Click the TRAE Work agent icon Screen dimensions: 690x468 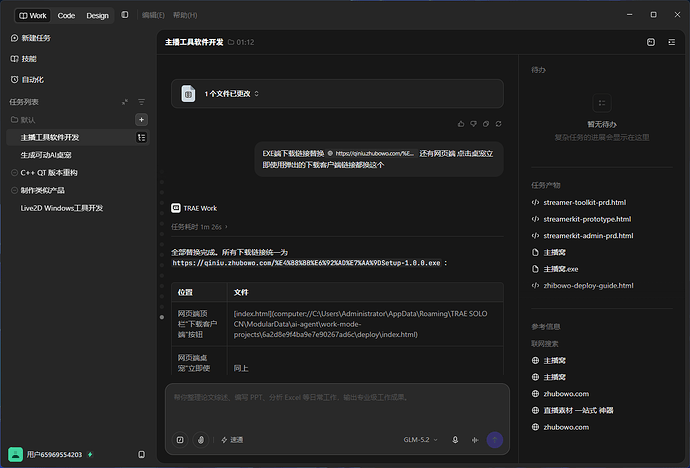[176, 208]
